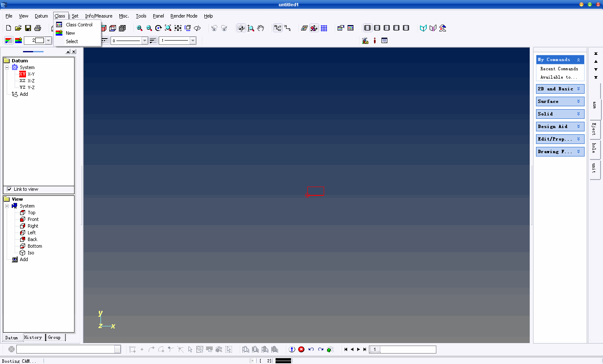
Task: Jump to last step playback button
Action: pyautogui.click(x=365, y=349)
